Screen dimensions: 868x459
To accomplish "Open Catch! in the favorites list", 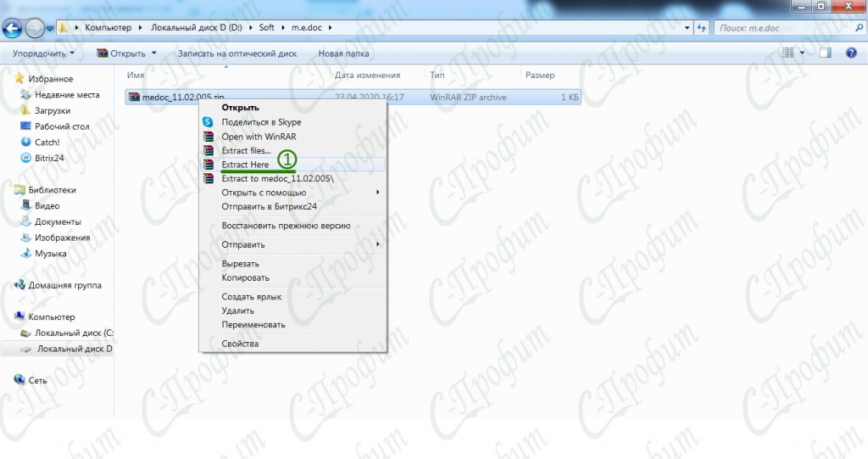I will click(x=47, y=142).
